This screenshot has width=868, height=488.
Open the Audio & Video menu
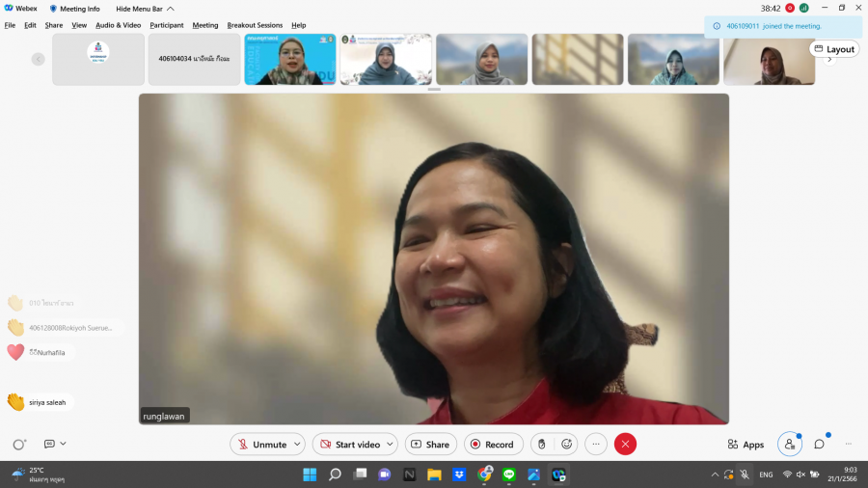pyautogui.click(x=118, y=25)
